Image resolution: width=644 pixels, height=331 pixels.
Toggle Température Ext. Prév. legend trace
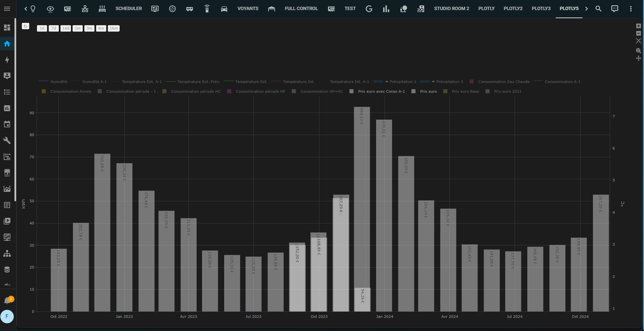pos(193,82)
